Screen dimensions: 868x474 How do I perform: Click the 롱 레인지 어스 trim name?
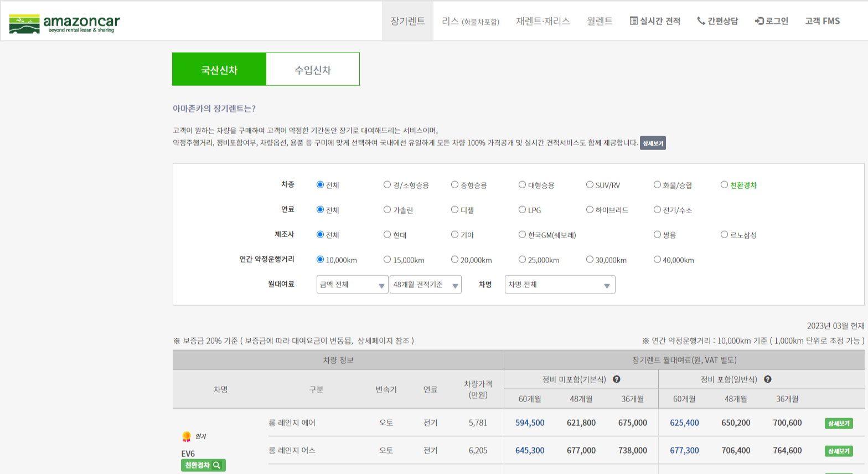[x=292, y=450]
